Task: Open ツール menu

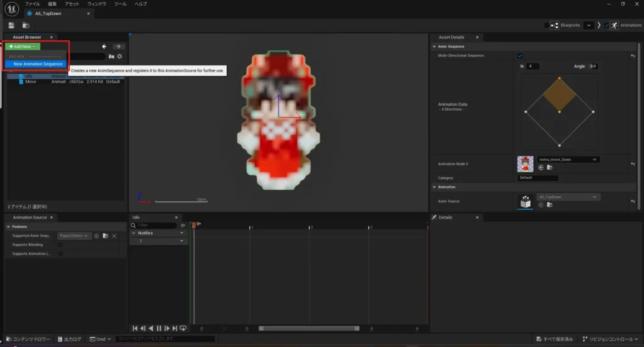Action: point(120,4)
